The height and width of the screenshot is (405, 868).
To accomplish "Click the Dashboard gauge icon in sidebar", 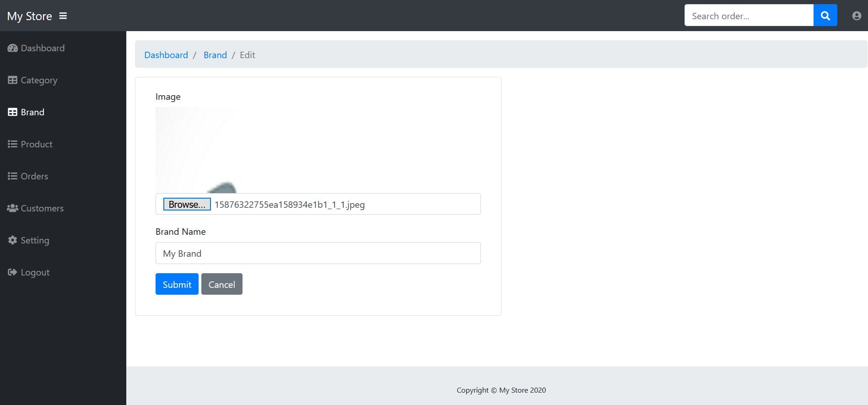I will (13, 48).
